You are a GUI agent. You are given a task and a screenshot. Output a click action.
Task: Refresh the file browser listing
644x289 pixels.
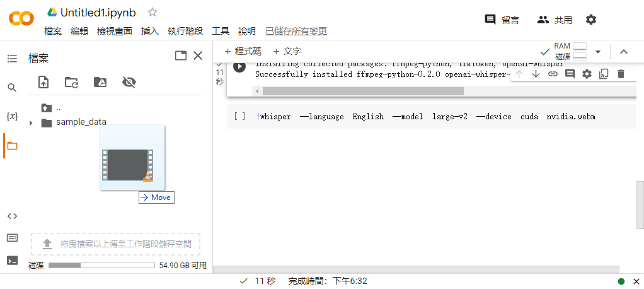click(x=71, y=82)
